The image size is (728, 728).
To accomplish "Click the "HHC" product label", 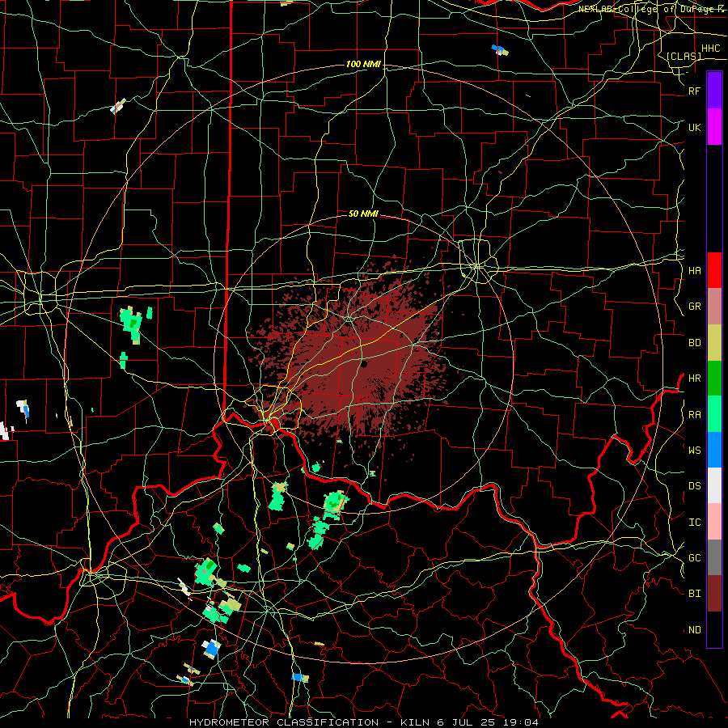I will pos(710,49).
